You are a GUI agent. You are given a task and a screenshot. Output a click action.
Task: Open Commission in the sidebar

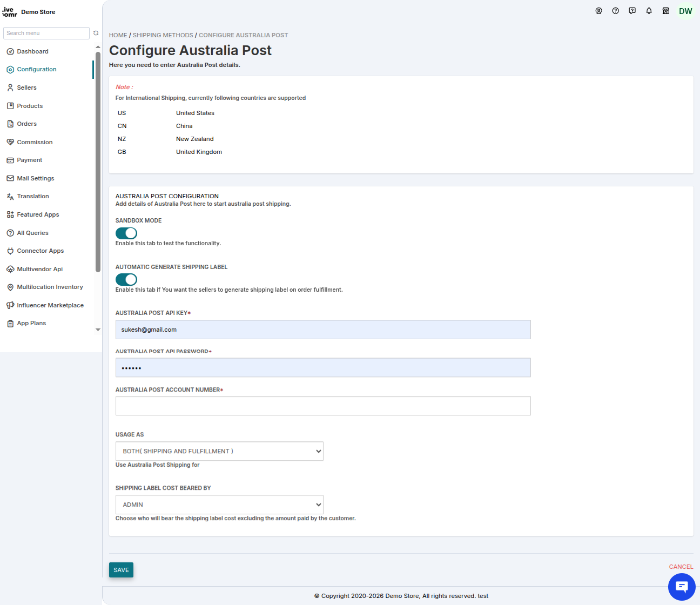click(35, 142)
